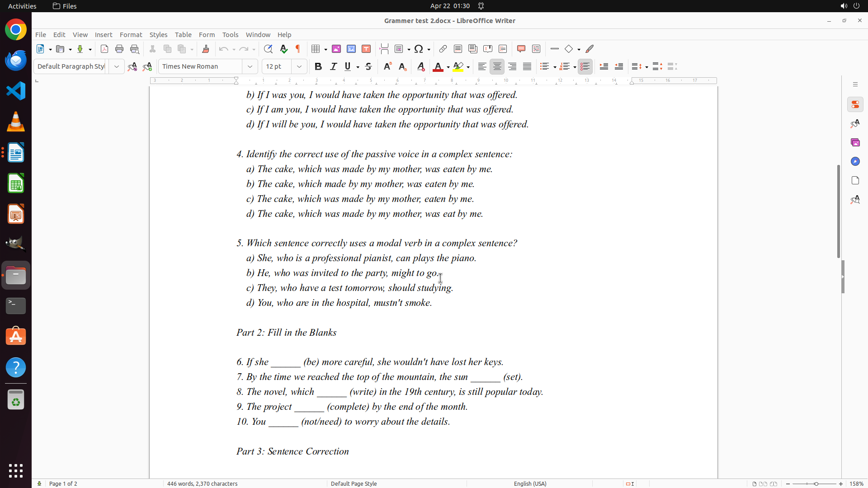Open the Format menu

tap(131, 35)
